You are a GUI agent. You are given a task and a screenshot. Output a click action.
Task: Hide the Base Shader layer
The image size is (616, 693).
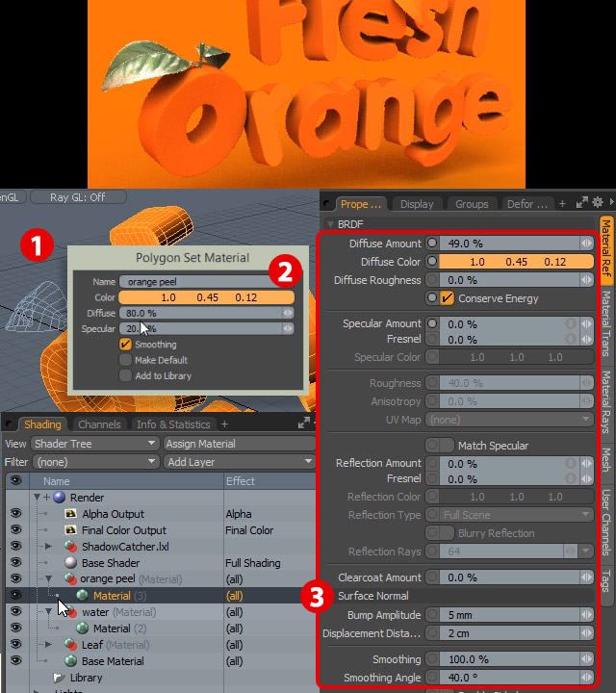click(16, 563)
